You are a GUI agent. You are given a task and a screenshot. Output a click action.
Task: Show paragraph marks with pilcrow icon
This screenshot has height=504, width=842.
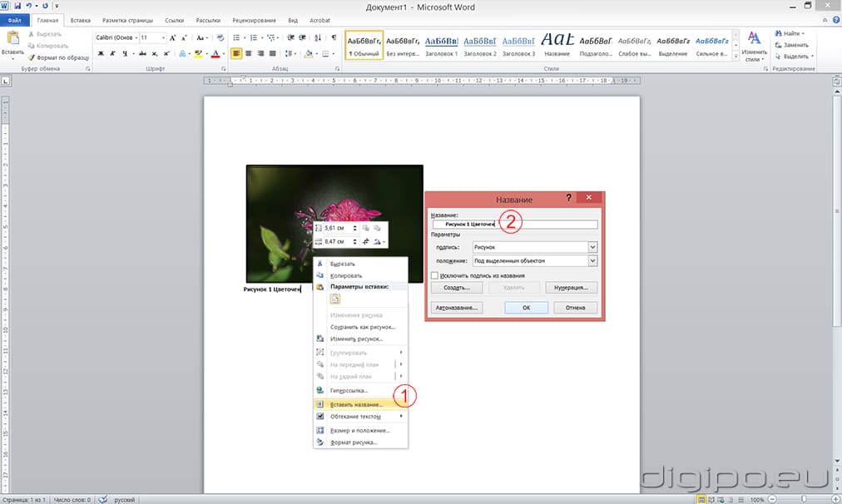point(334,37)
